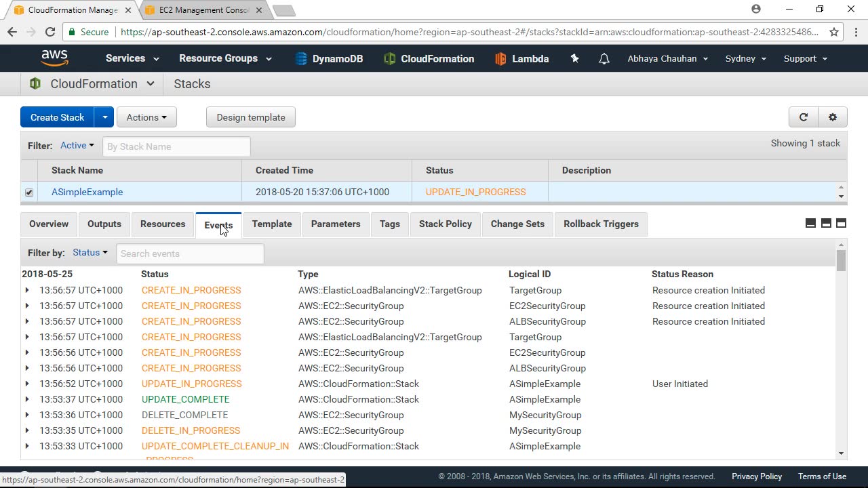
Task: Open the stack table settings gear
Action: [833, 117]
